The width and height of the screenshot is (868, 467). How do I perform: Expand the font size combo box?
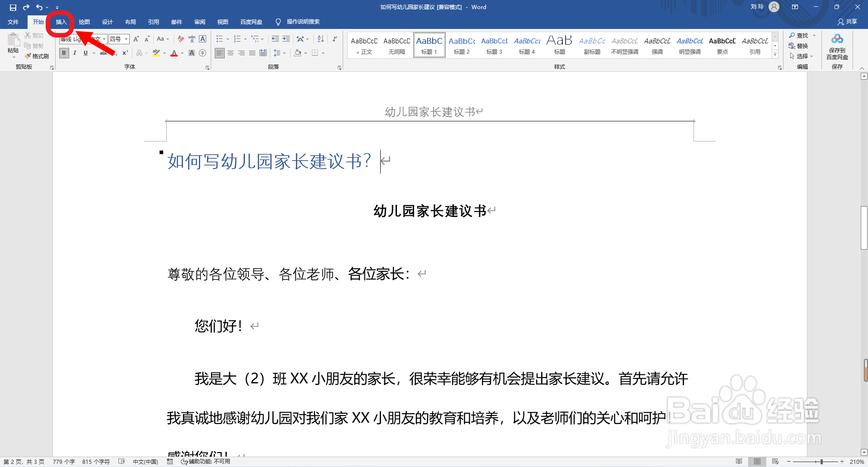coord(125,39)
